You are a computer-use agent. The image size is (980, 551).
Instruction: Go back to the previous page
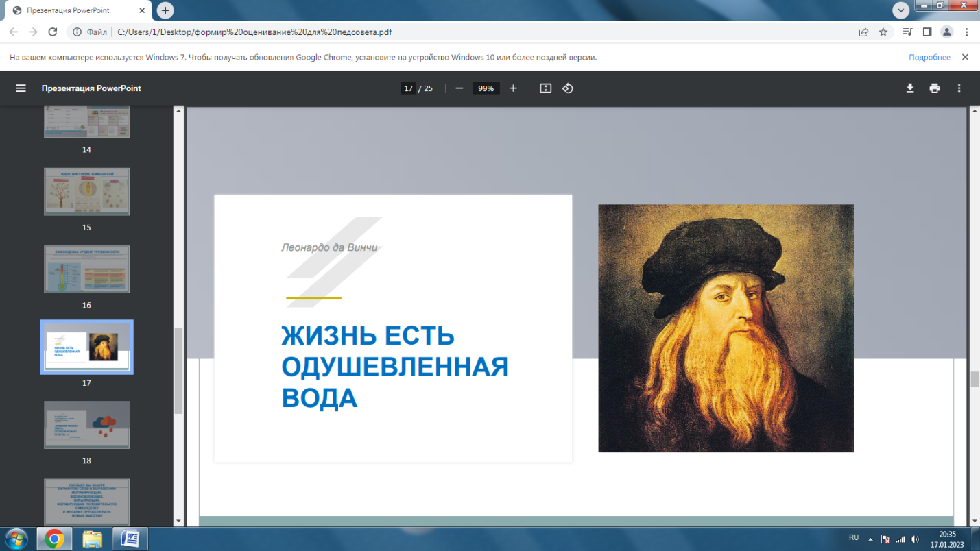14,32
